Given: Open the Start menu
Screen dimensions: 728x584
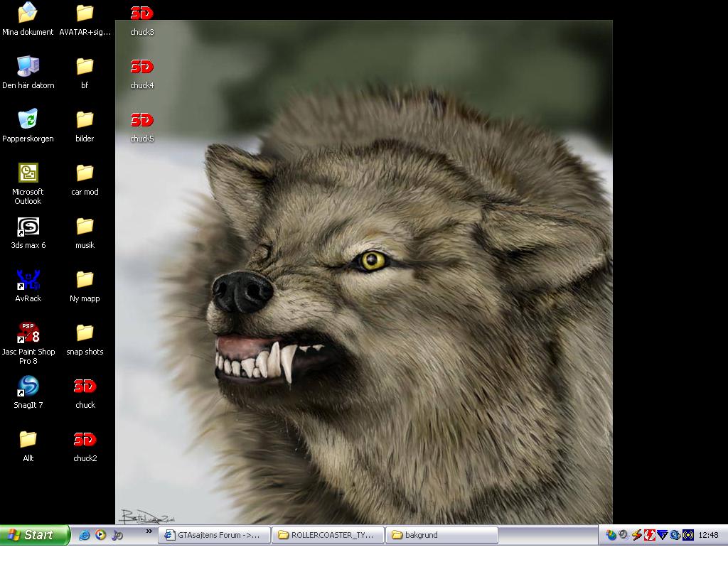Looking at the screenshot, I should click(34, 535).
